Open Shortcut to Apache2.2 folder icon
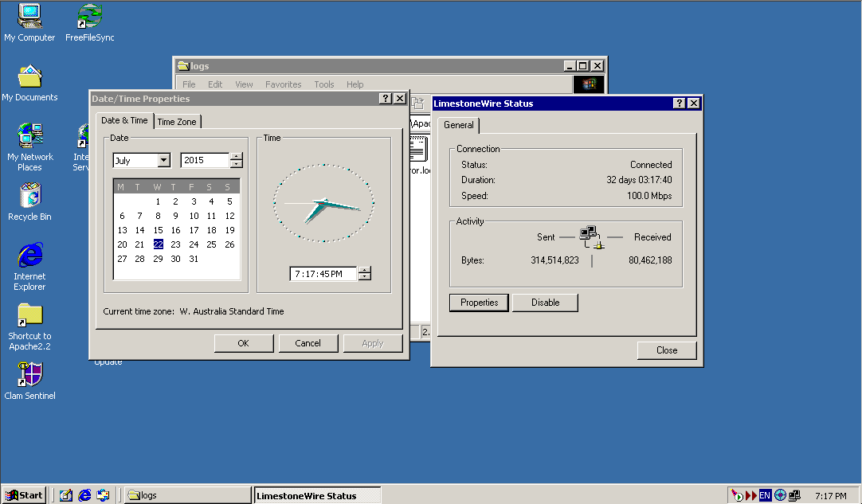Screen dimensions: 862x504 [29, 326]
